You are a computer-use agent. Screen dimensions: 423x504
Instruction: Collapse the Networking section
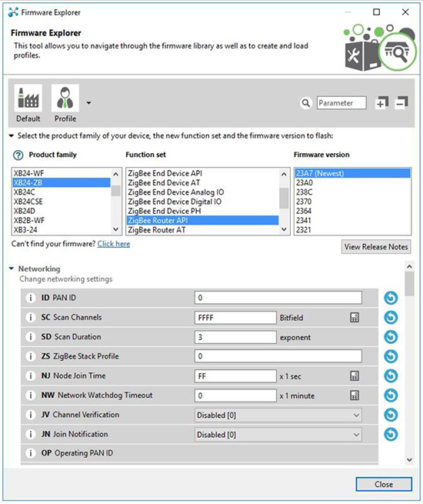[12, 269]
